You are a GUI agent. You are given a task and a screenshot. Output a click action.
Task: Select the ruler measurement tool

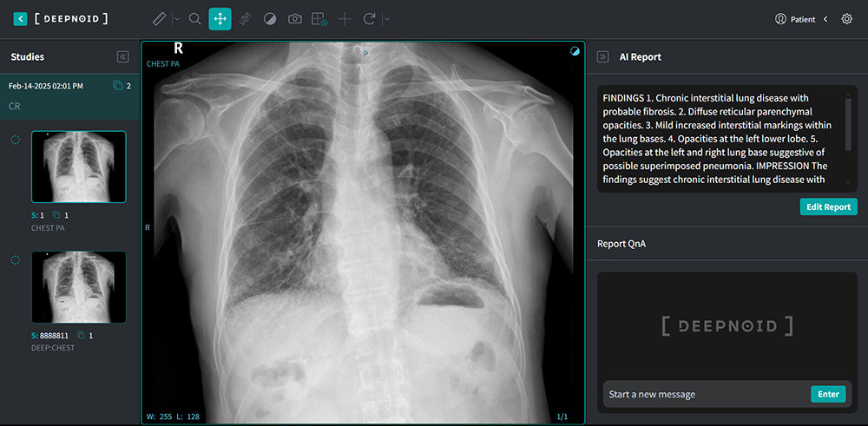(x=159, y=18)
